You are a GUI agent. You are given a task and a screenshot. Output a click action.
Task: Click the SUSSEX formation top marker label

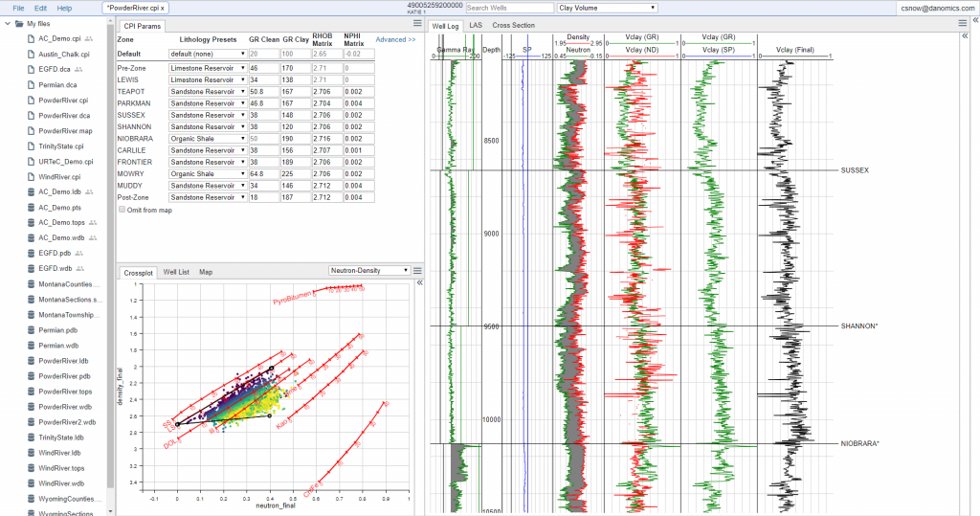(855, 170)
